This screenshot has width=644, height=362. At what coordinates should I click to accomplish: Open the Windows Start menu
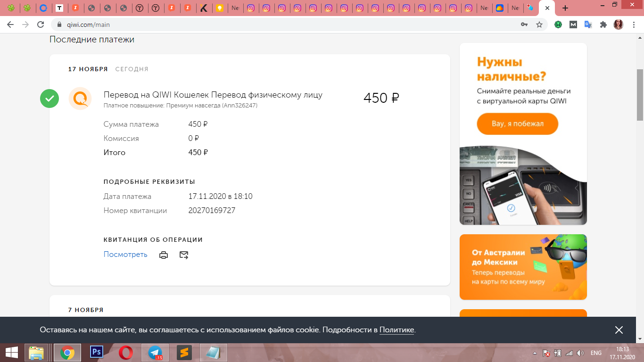[11, 353]
